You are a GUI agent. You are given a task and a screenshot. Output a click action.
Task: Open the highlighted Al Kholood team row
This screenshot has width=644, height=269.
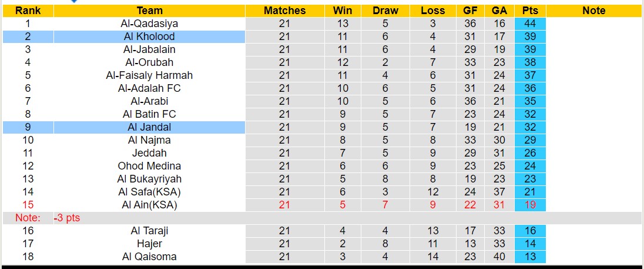(149, 36)
